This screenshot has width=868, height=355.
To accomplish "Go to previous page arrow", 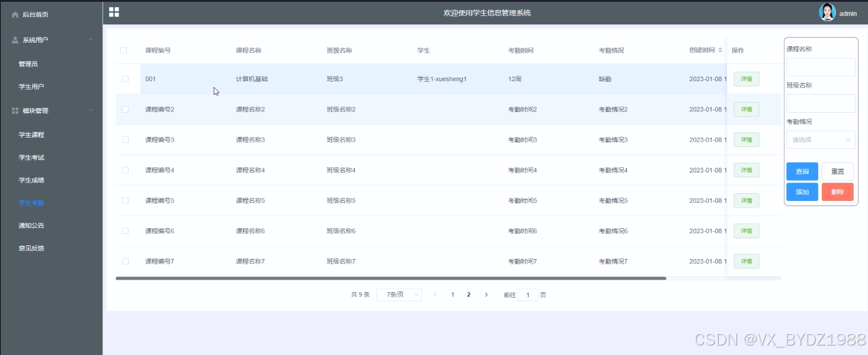I will [x=435, y=295].
